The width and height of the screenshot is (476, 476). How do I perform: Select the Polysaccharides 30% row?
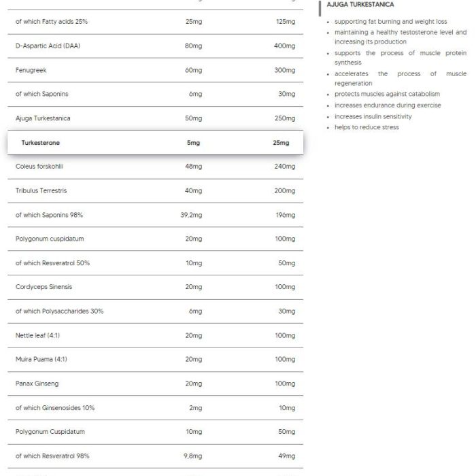pyautogui.click(x=155, y=311)
